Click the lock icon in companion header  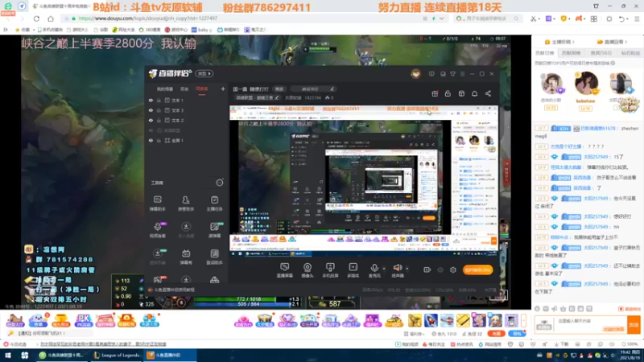coord(448,93)
